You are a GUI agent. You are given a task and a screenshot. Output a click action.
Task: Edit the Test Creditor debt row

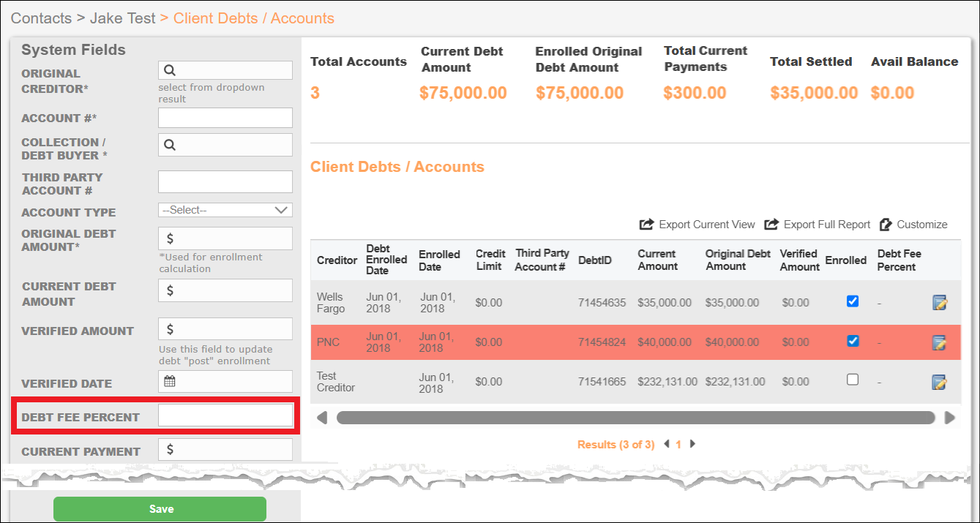click(940, 382)
